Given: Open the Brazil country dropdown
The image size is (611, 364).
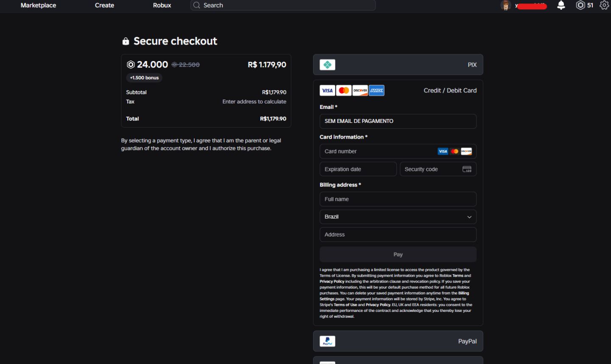Looking at the screenshot, I should (x=398, y=217).
